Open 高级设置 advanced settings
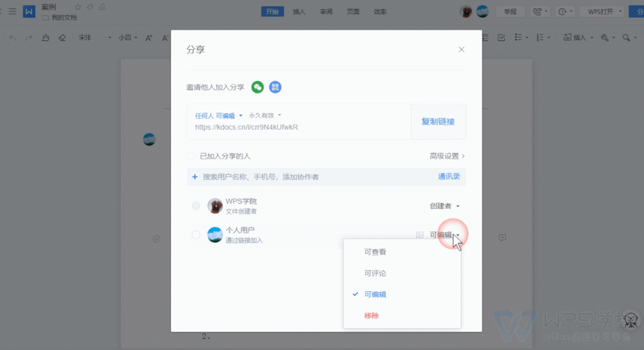This screenshot has width=644, height=350. point(447,156)
